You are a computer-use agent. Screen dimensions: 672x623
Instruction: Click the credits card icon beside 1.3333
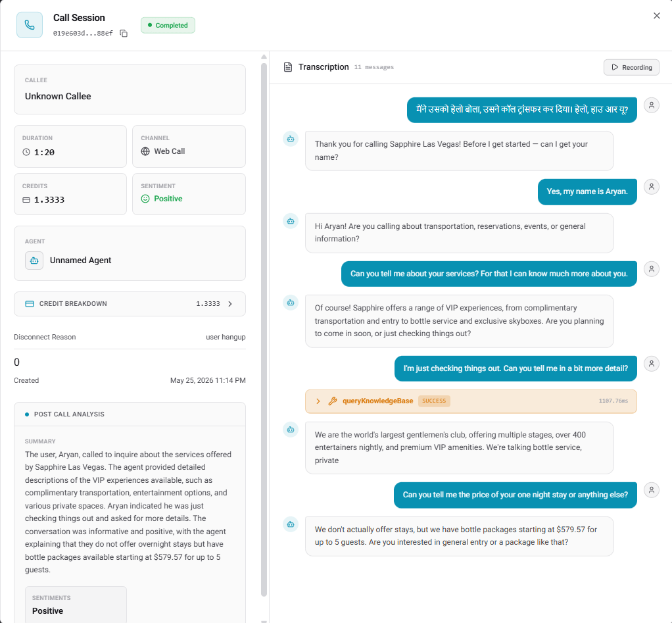click(x=26, y=200)
